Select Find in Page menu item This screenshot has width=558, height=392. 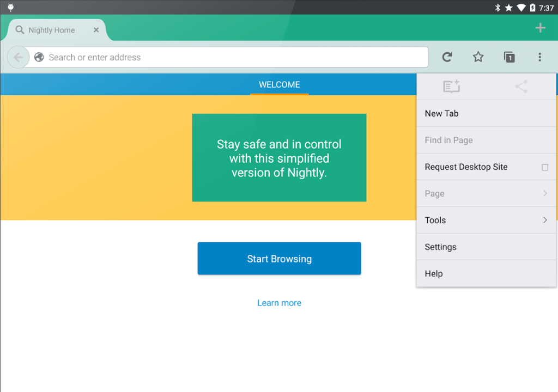click(x=486, y=140)
